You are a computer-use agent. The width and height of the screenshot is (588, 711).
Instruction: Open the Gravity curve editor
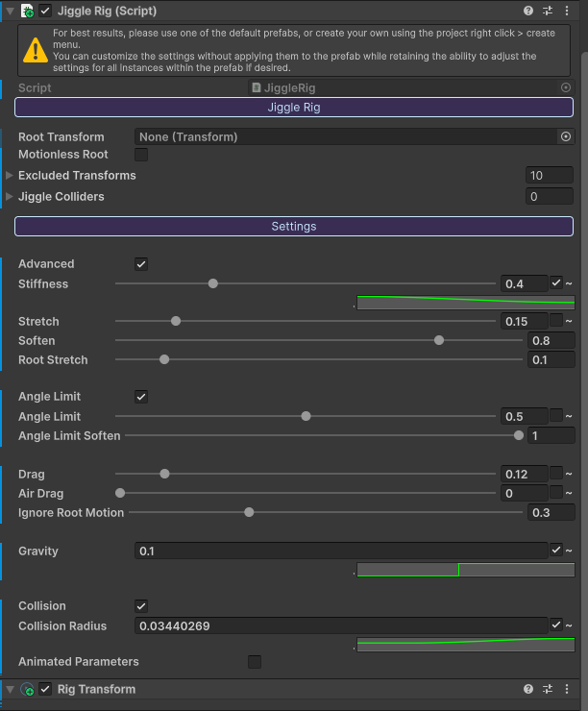466,570
